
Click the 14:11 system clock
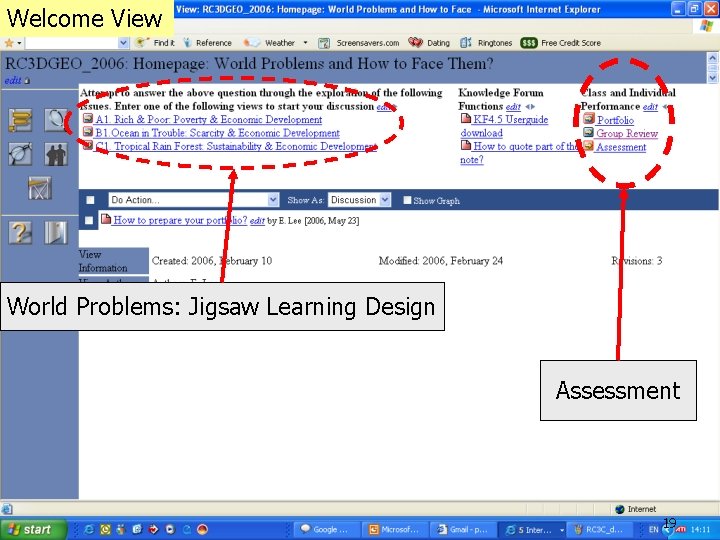[x=700, y=529]
